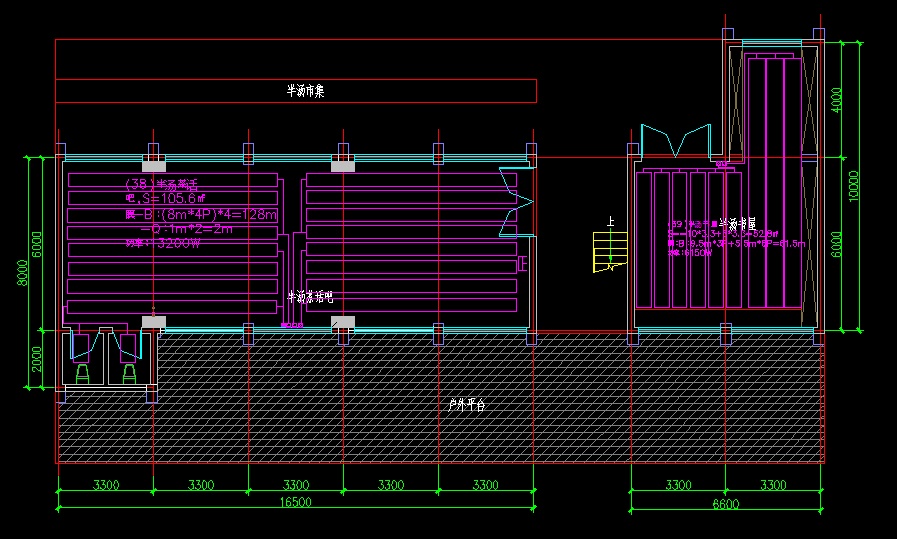The width and height of the screenshot is (897, 539).
Task: Select the 6600 dimension text
Action: click(725, 505)
